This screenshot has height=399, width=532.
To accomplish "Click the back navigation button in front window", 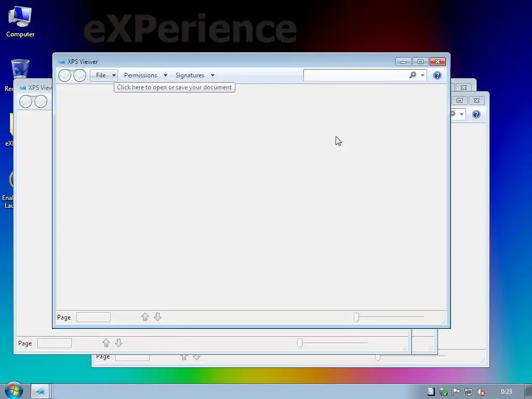I will 65,75.
